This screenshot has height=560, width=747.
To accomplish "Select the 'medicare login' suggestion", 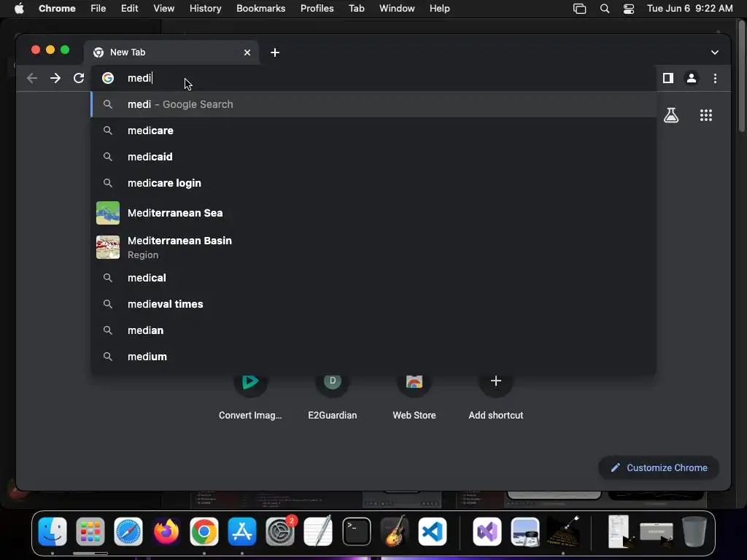I will [374, 183].
